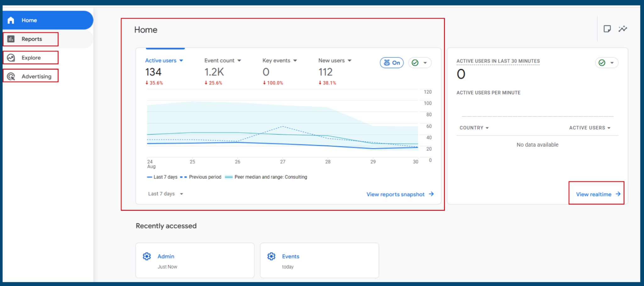Expand the New users metric dropdown
The image size is (644, 286).
(x=335, y=60)
